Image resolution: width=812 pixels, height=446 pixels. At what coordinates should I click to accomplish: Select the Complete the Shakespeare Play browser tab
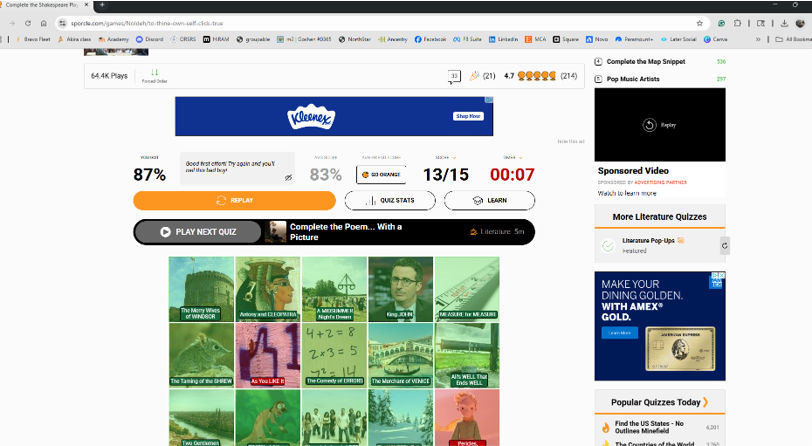42,5
